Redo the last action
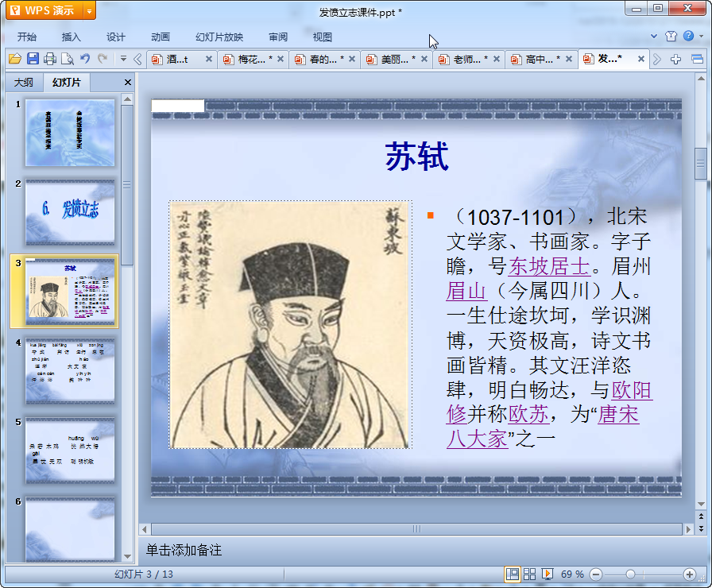 tap(103, 59)
